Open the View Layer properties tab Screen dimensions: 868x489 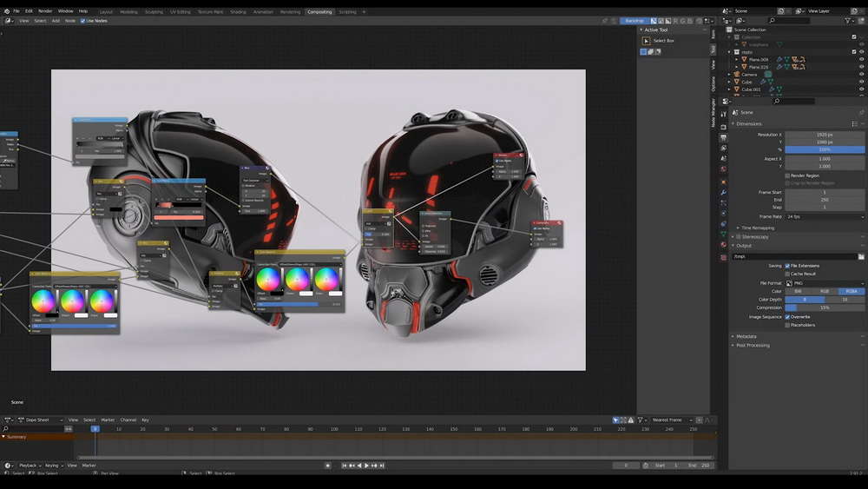click(x=724, y=148)
